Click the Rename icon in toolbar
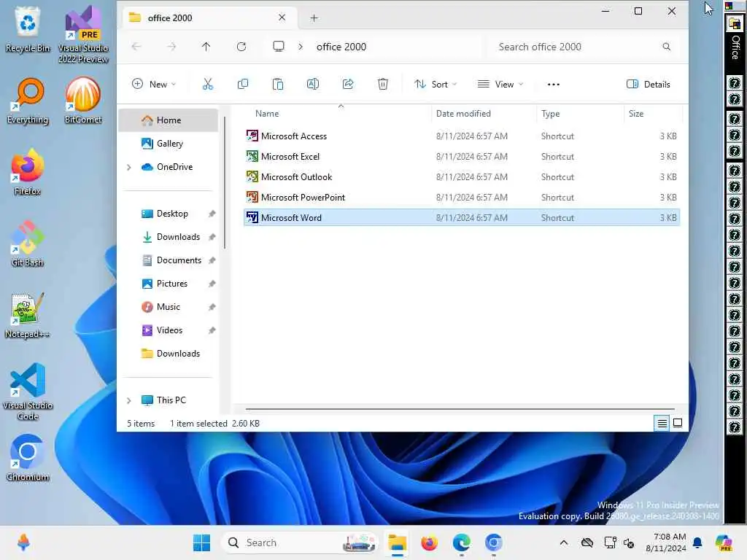This screenshot has height=560, width=747. pyautogui.click(x=312, y=85)
